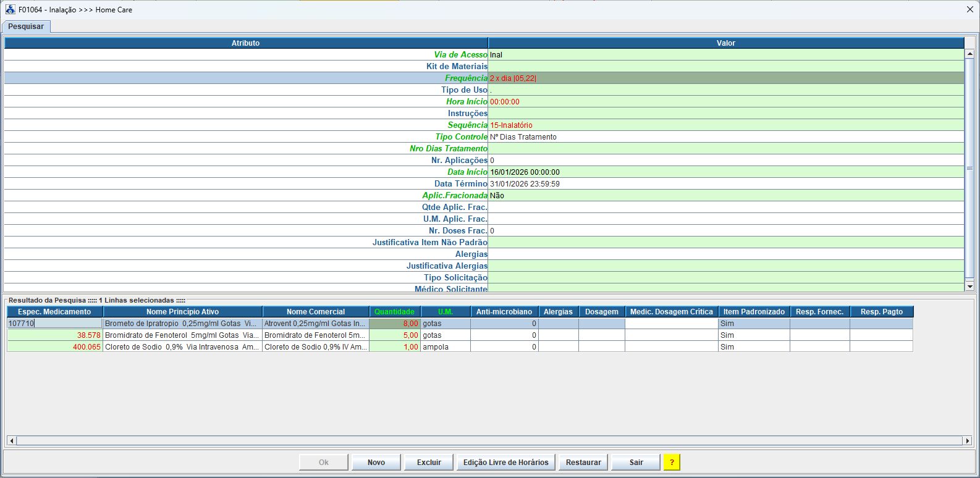Switch to the Pesquisar tab

click(26, 27)
